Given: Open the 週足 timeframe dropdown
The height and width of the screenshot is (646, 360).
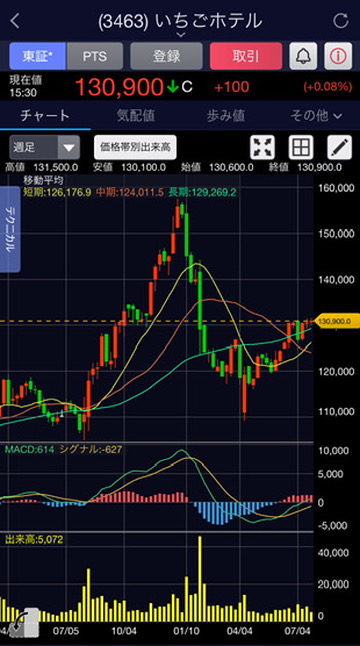Looking at the screenshot, I should [44, 147].
